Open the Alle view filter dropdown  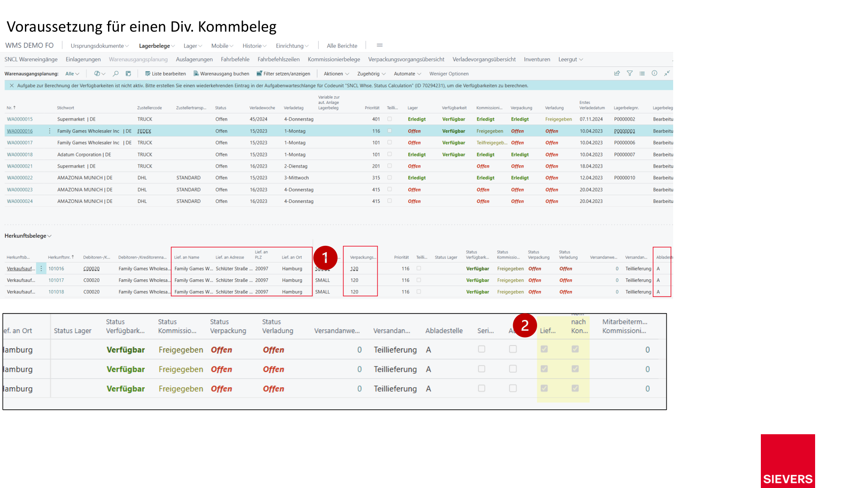tap(72, 74)
